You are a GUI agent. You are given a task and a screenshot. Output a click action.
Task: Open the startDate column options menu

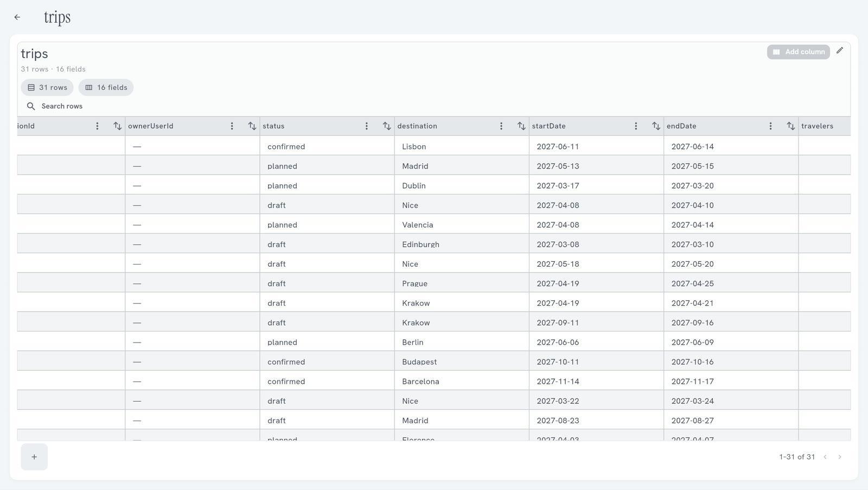coord(636,126)
